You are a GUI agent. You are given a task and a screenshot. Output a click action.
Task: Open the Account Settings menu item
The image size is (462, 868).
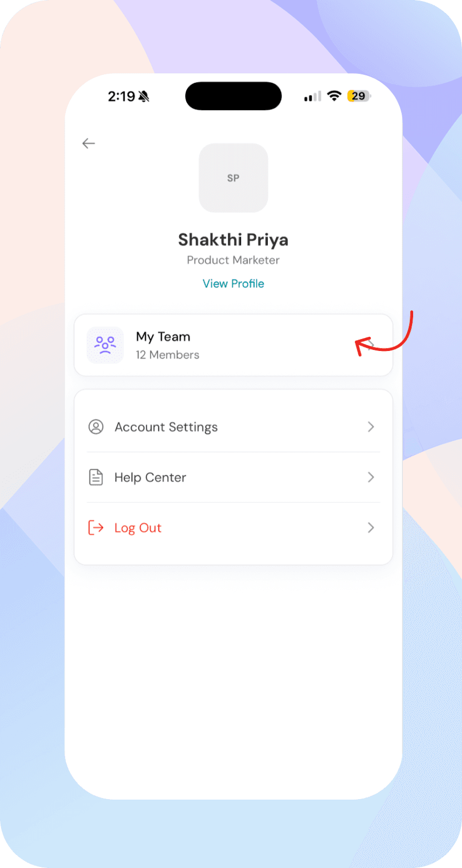[x=233, y=427]
